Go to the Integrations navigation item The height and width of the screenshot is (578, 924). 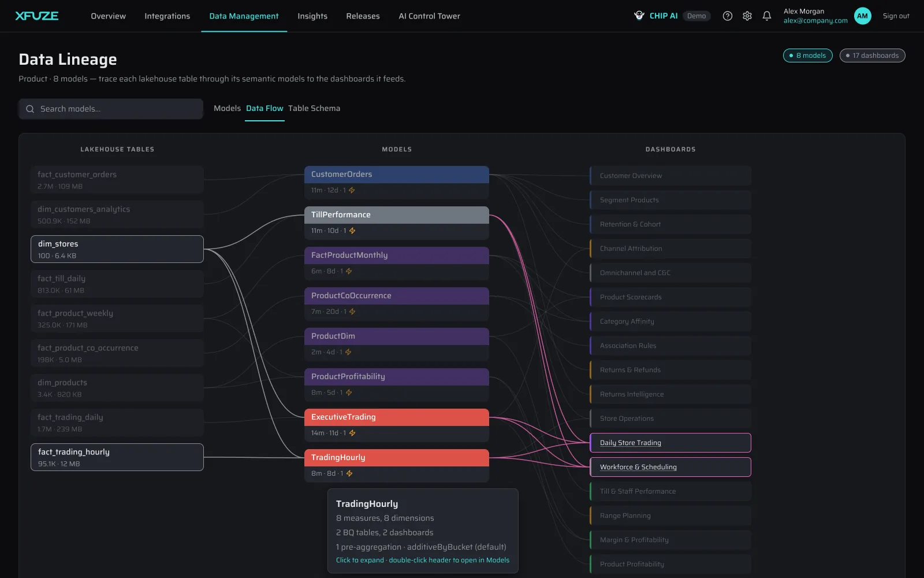tap(167, 16)
